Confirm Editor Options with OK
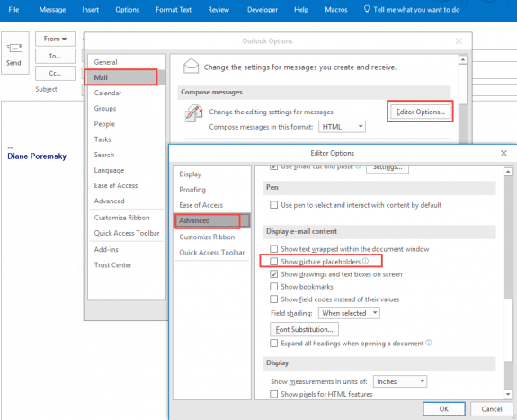 click(x=444, y=409)
